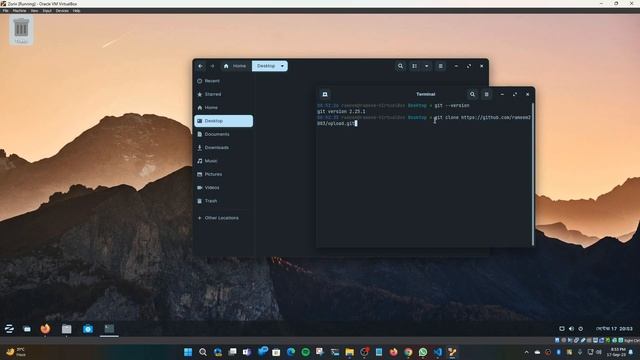Viewport: 640px width, 360px height.
Task: Open the Files hamburger menu
Action: [x=440, y=66]
